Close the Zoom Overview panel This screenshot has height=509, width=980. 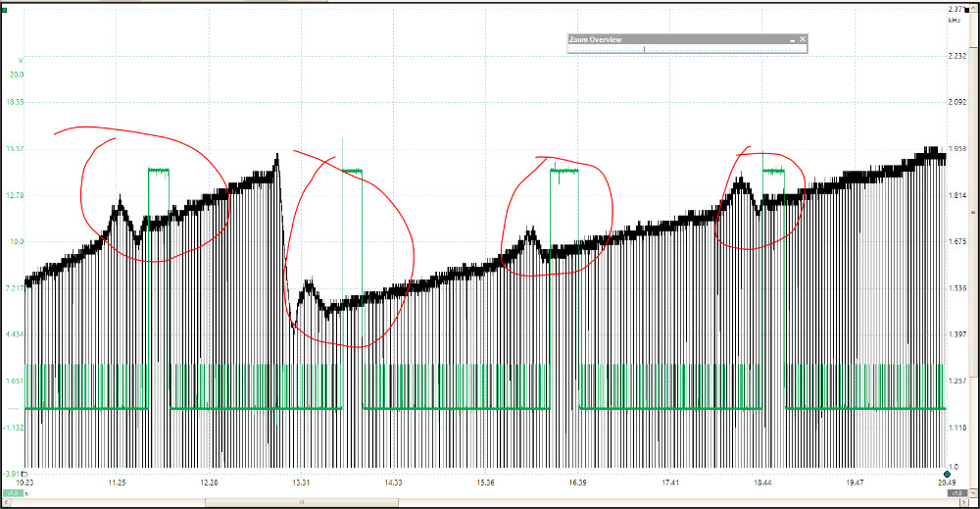[803, 39]
